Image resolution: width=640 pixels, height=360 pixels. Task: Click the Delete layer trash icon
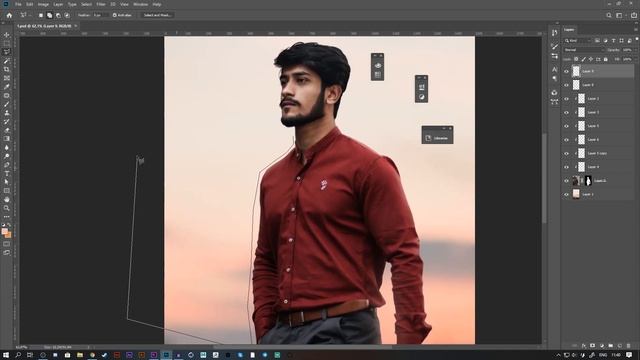click(629, 346)
